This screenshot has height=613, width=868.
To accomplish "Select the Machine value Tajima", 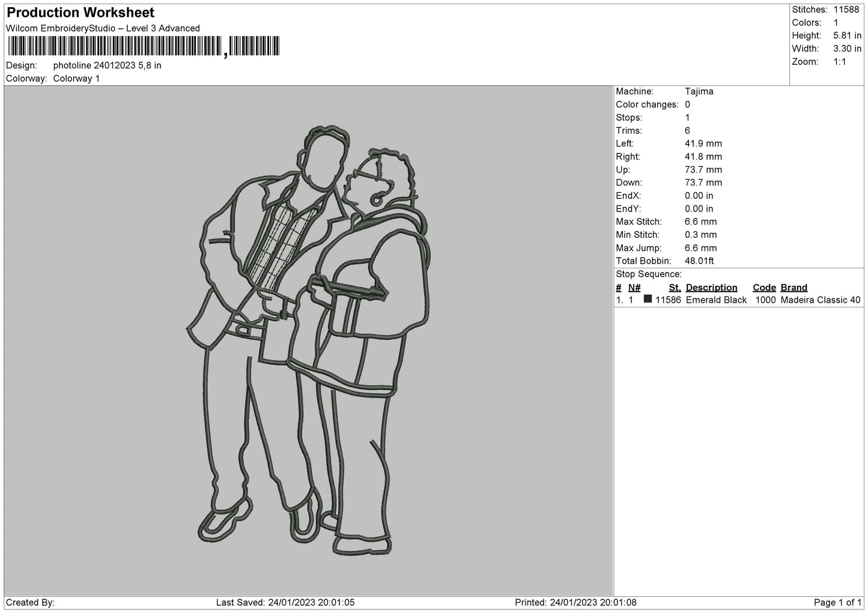I will (x=699, y=91).
